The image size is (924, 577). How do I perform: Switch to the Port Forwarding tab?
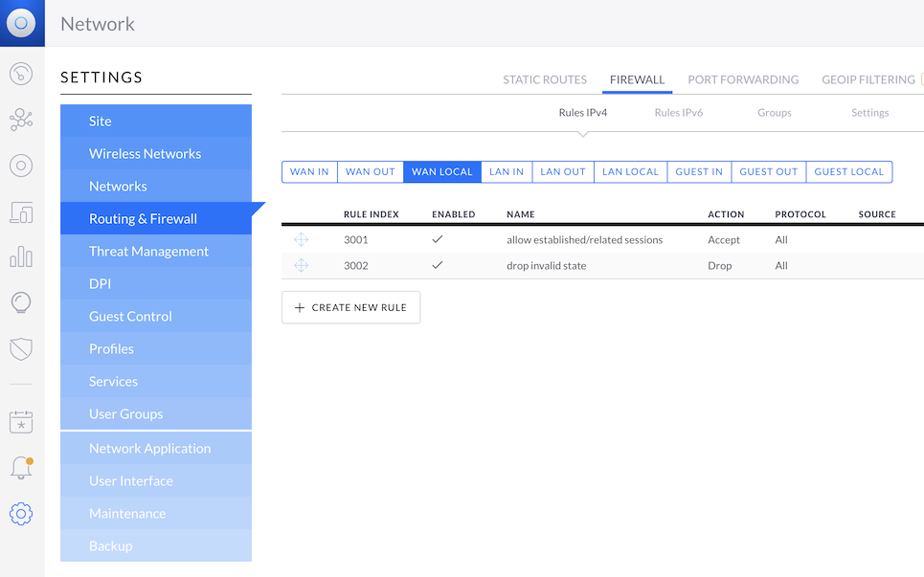[743, 79]
